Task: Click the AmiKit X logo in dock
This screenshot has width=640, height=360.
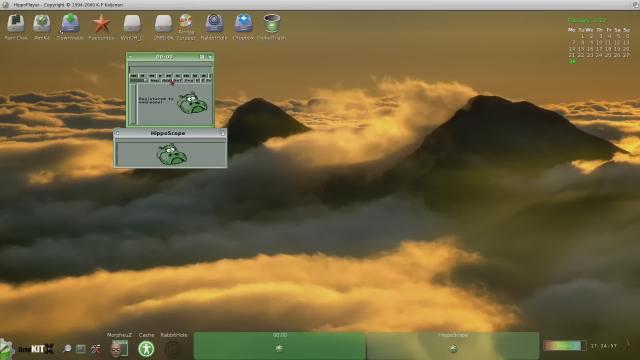Action: point(36,349)
